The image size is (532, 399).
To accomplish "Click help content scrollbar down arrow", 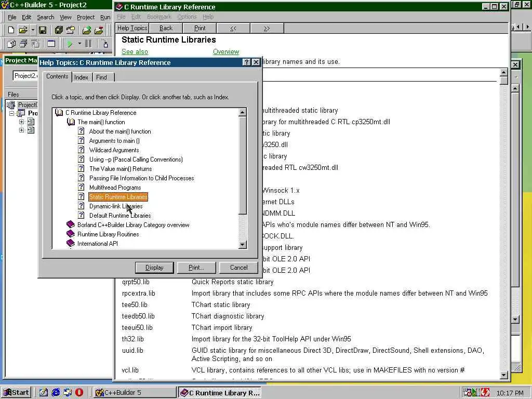I will point(504,375).
